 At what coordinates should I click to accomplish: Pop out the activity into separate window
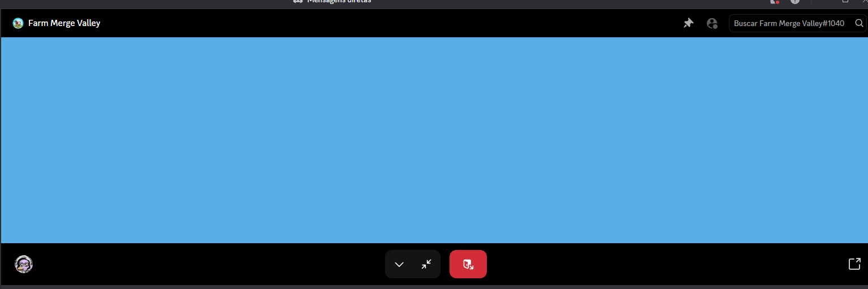click(854, 264)
